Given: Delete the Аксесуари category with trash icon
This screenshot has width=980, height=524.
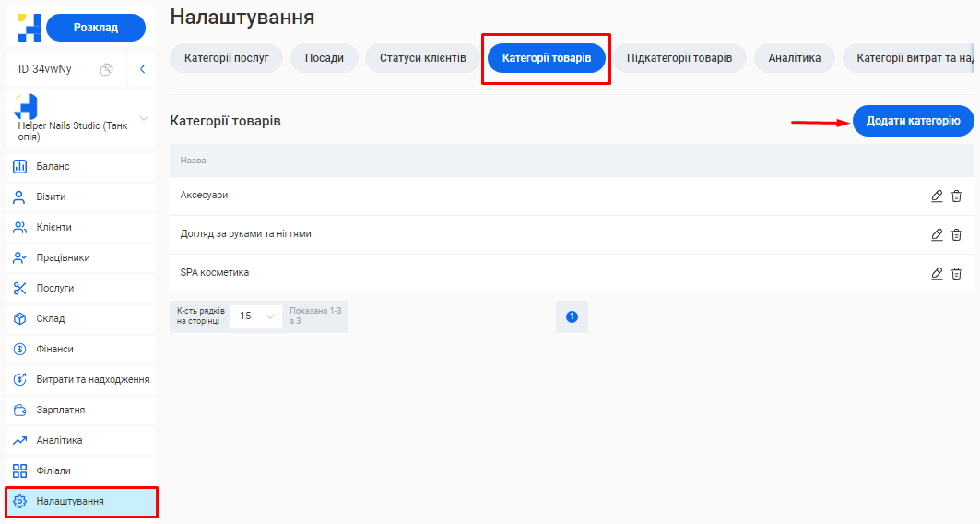Looking at the screenshot, I should point(956,196).
